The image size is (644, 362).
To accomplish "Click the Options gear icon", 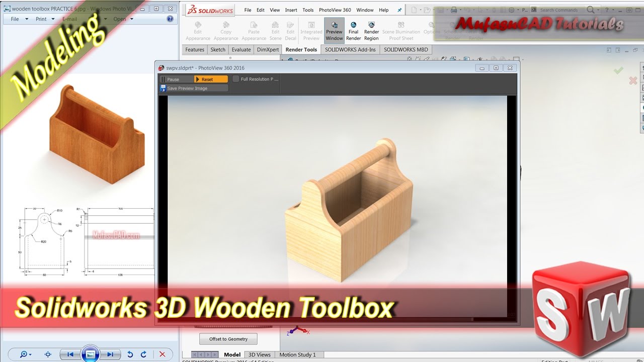I will tap(511, 10).
